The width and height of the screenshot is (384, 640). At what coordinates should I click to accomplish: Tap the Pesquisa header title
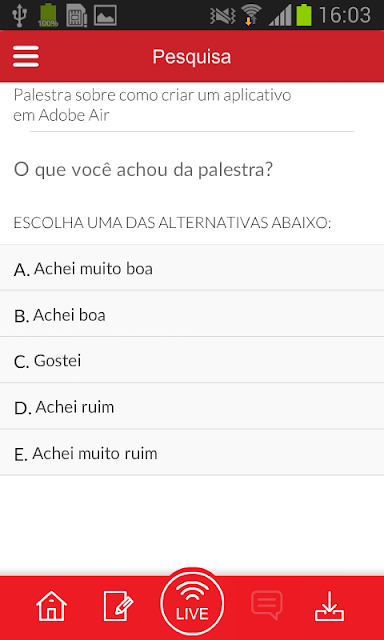pos(192,57)
